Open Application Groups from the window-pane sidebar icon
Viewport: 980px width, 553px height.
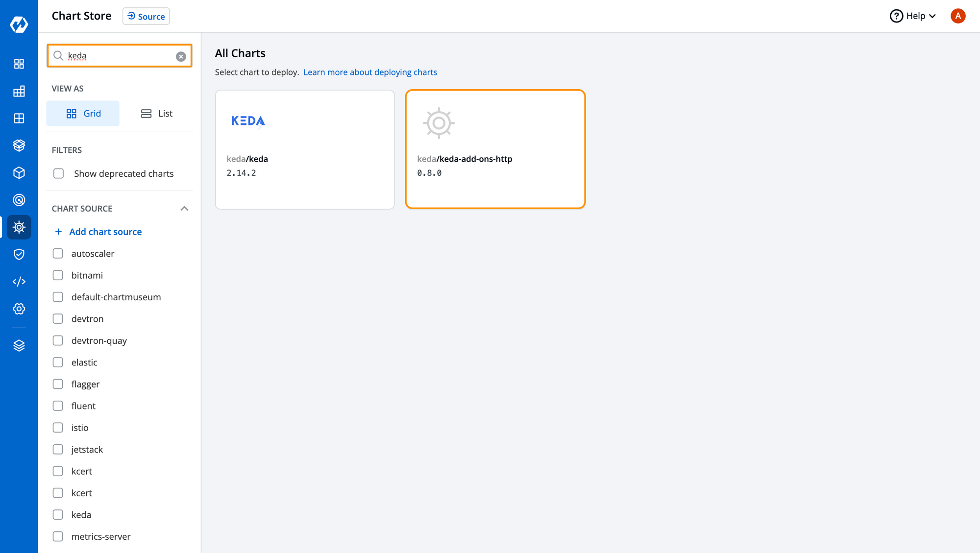coord(19,119)
